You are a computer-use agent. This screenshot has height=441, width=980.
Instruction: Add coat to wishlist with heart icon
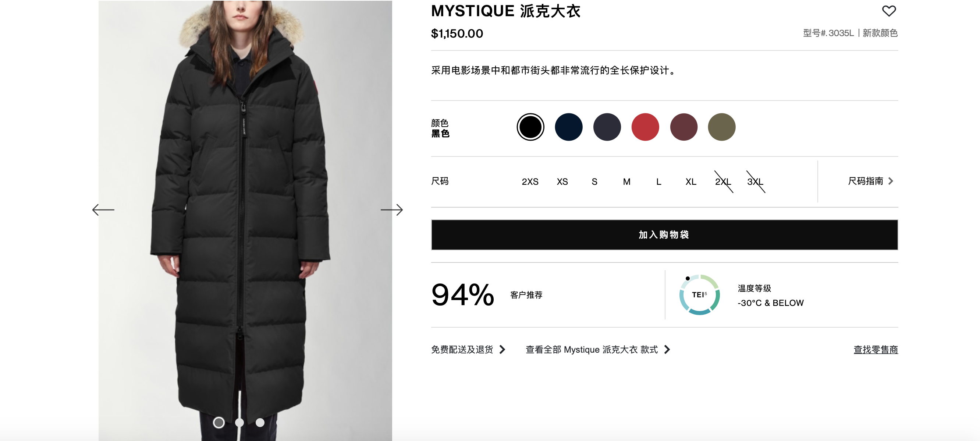pos(889,11)
